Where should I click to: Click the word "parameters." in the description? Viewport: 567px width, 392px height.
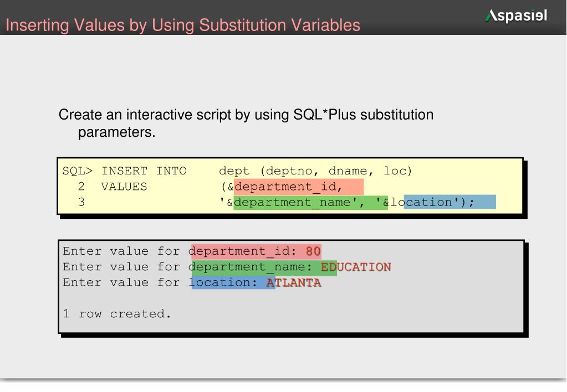tap(116, 133)
